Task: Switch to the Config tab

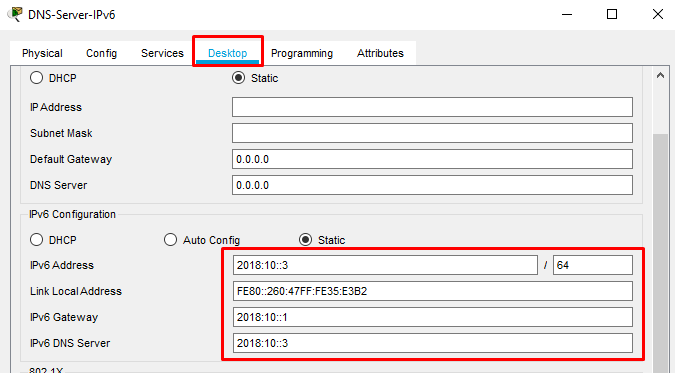Action: click(102, 53)
